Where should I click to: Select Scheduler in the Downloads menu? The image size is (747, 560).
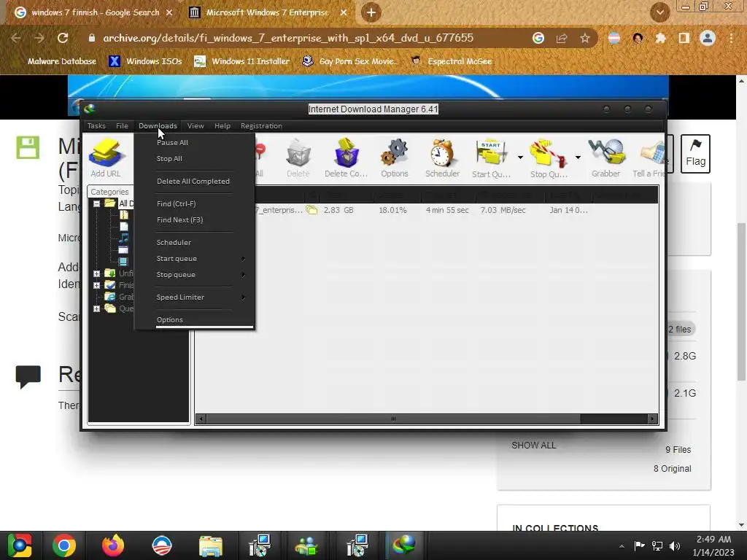(194, 242)
